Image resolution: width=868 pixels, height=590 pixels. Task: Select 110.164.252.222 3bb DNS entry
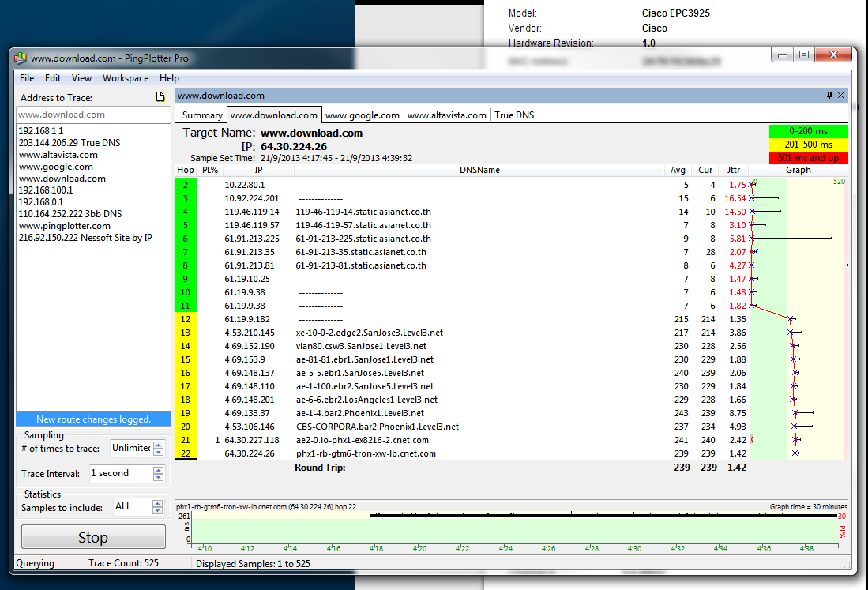click(x=70, y=213)
